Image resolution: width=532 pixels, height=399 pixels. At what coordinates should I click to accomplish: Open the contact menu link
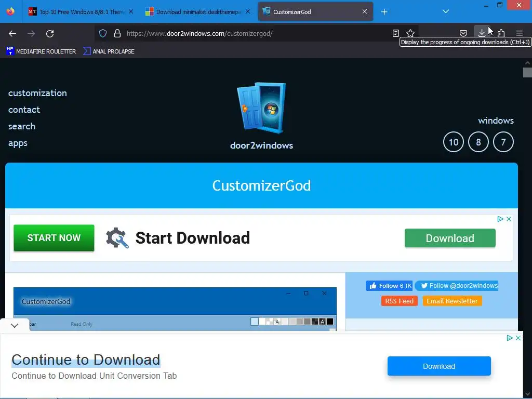pos(24,110)
